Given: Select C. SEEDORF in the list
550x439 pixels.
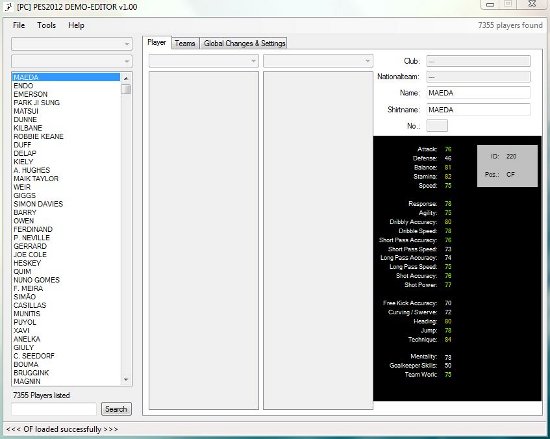Looking at the screenshot, I should [x=66, y=356].
